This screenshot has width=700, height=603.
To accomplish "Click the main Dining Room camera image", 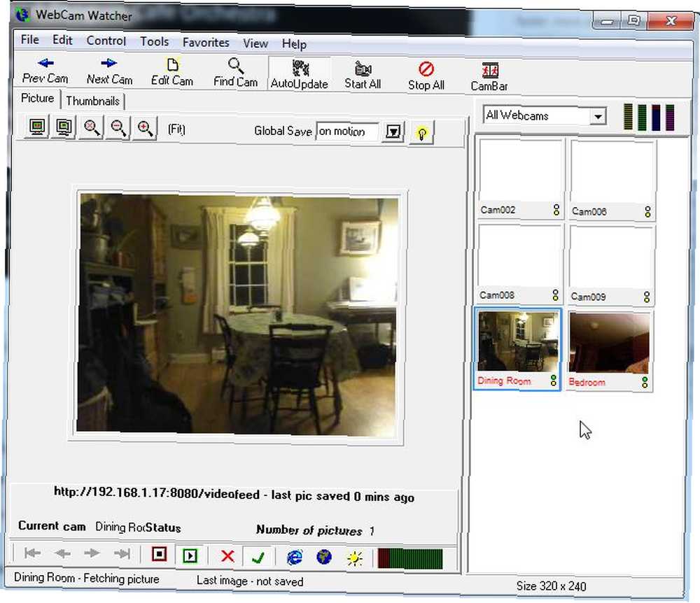I will [x=237, y=315].
